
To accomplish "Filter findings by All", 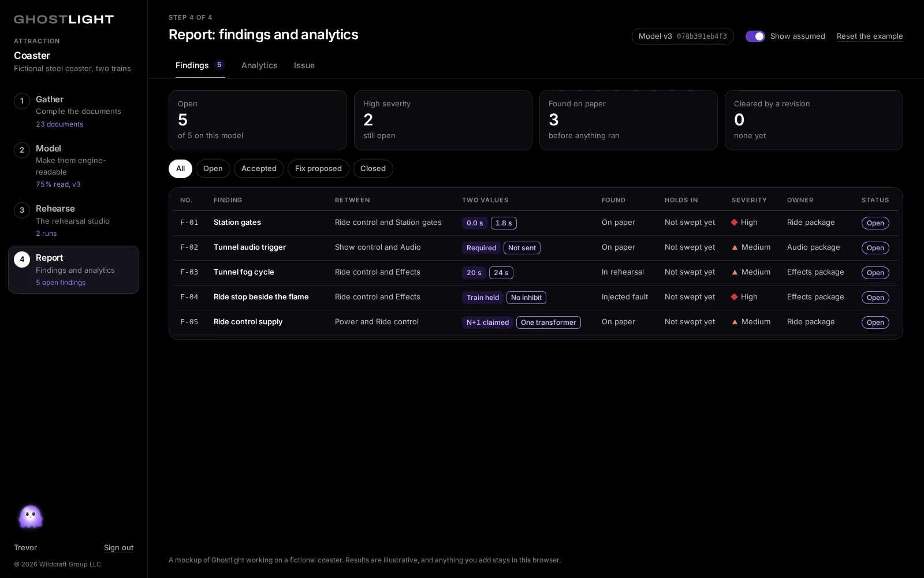I will click(180, 169).
